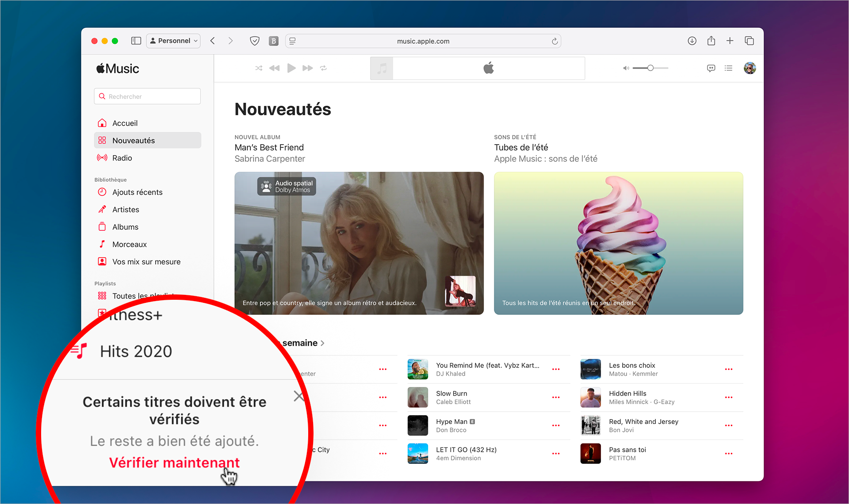This screenshot has height=504, width=849.
Task: Click the Tubes de l'été title link
Action: [521, 147]
